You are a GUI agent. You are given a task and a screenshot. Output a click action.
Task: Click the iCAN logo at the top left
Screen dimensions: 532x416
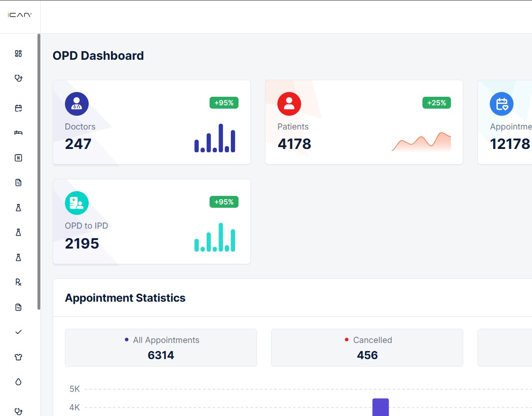tap(20, 15)
